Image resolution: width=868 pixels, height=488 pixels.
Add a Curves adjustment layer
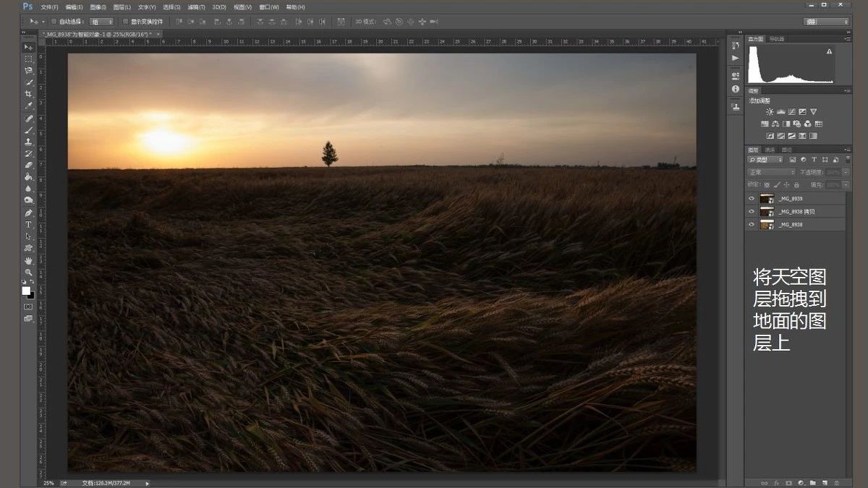(791, 112)
